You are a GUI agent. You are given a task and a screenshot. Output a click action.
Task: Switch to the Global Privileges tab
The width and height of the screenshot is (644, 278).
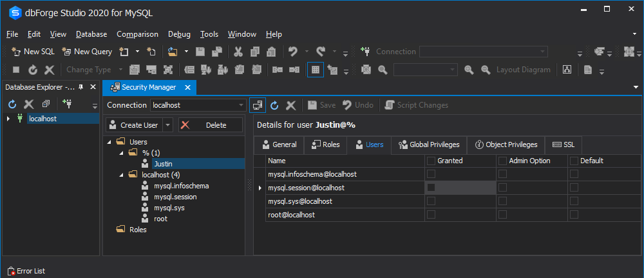(429, 144)
